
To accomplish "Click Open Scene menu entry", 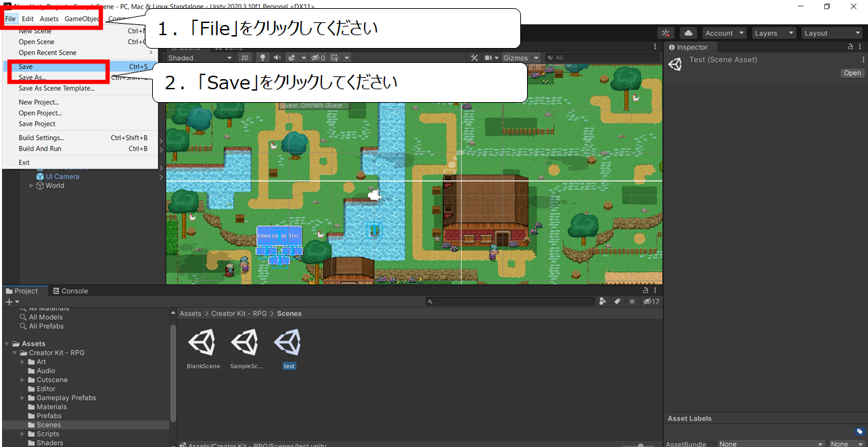I will click(x=80, y=42).
